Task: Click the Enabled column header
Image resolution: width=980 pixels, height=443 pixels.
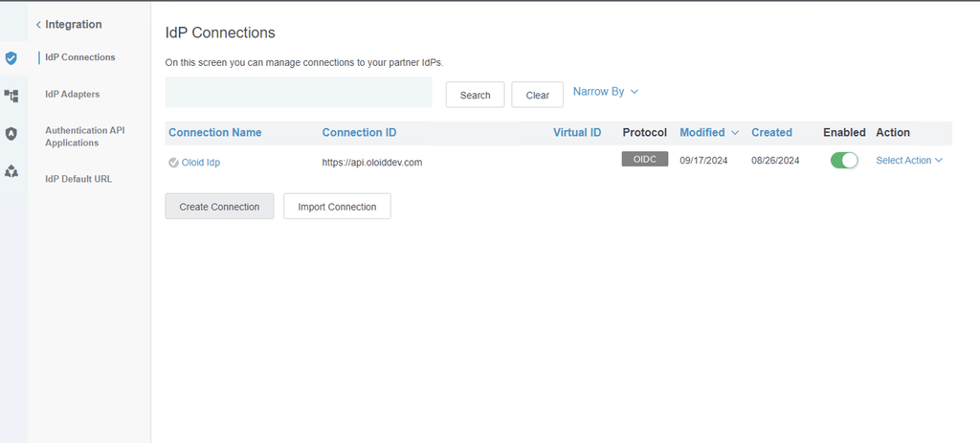Action: point(844,132)
